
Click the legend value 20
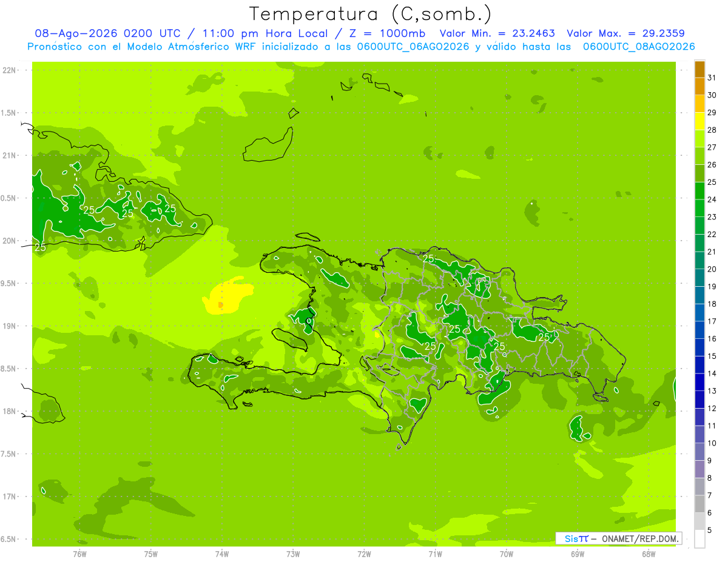tap(712, 269)
